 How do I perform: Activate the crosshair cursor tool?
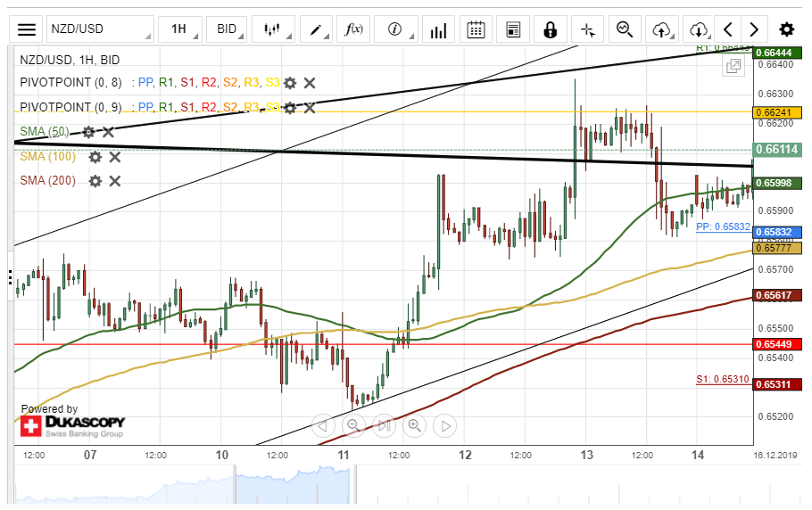click(x=588, y=29)
